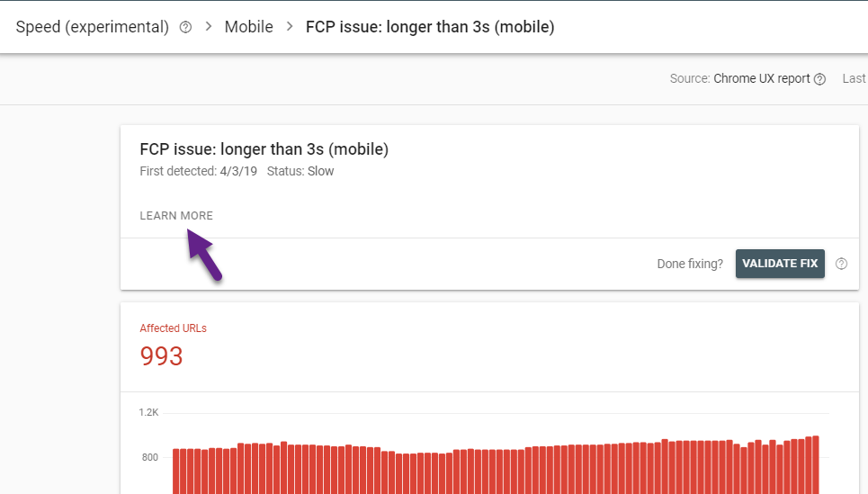868x494 pixels.
Task: Open the LEARN MORE link
Action: (176, 216)
